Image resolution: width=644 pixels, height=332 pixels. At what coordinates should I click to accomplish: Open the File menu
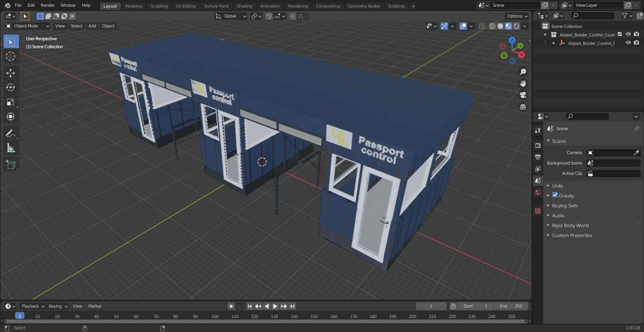pos(18,5)
